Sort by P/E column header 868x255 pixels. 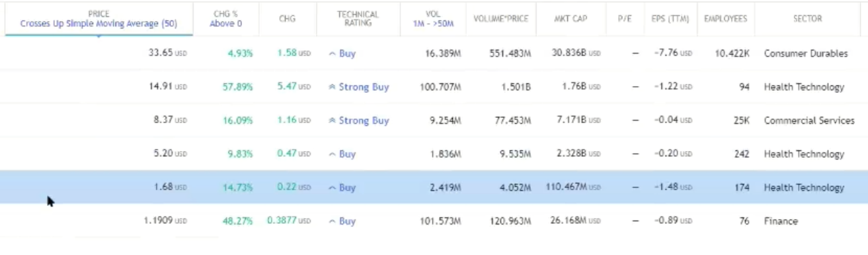click(x=624, y=19)
